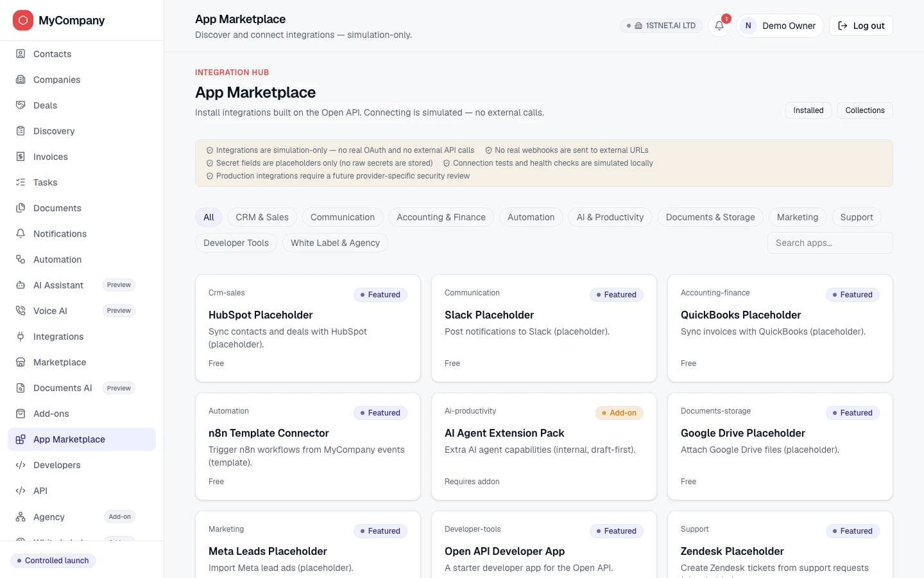Click the Controlled launch badge
924x578 pixels.
click(53, 561)
